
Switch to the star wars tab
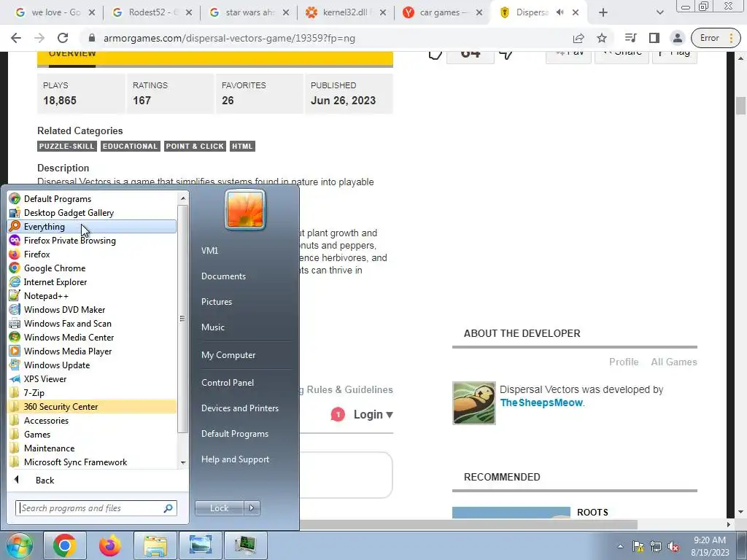point(249,12)
